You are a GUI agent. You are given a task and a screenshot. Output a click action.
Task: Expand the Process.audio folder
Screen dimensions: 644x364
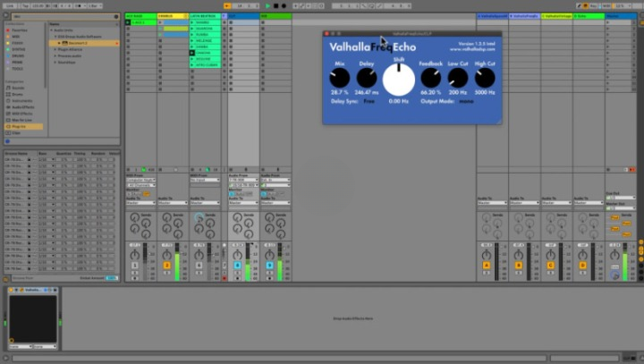pos(55,55)
